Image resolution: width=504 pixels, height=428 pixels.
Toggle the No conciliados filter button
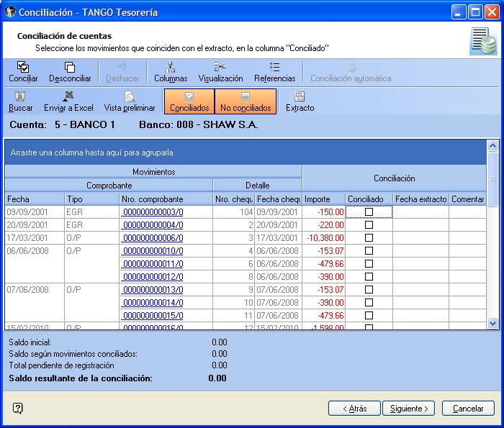[246, 101]
